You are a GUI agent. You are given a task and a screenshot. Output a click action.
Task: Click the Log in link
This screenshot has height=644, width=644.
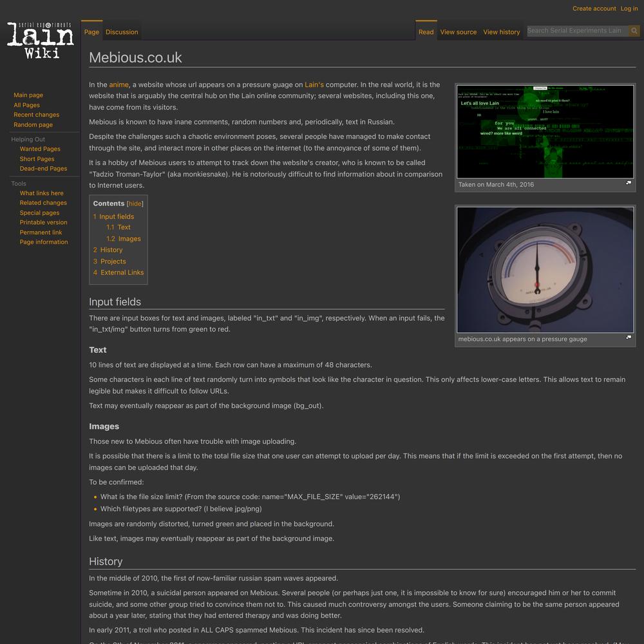629,8
